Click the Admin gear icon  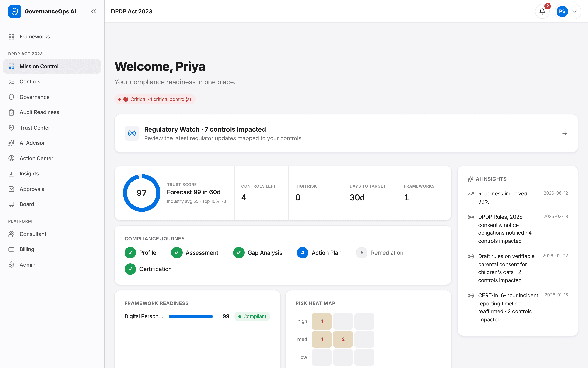pyautogui.click(x=11, y=265)
